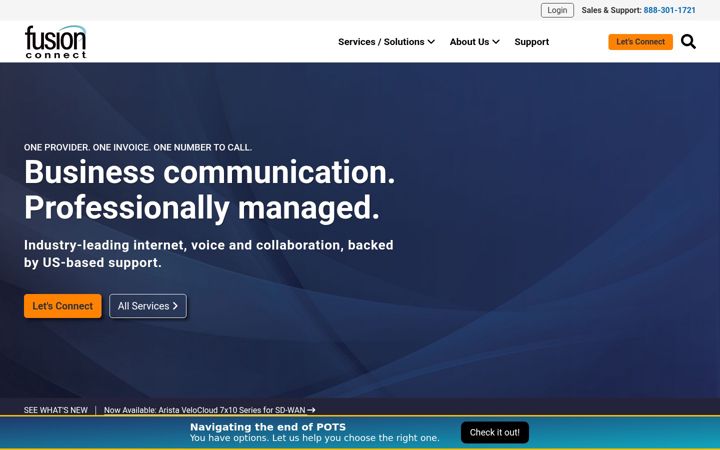The width and height of the screenshot is (720, 450).
Task: Expand the About Us menu
Action: point(474,42)
